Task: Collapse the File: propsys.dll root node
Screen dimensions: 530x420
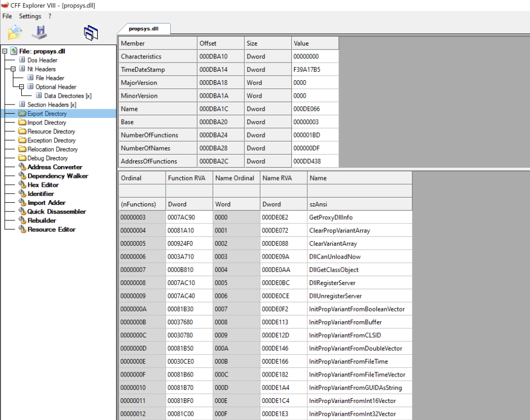Action: pyautogui.click(x=5, y=51)
